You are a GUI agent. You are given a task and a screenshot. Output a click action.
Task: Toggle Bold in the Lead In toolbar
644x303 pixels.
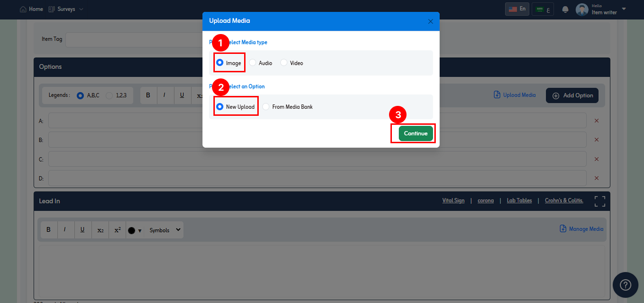pyautogui.click(x=48, y=230)
